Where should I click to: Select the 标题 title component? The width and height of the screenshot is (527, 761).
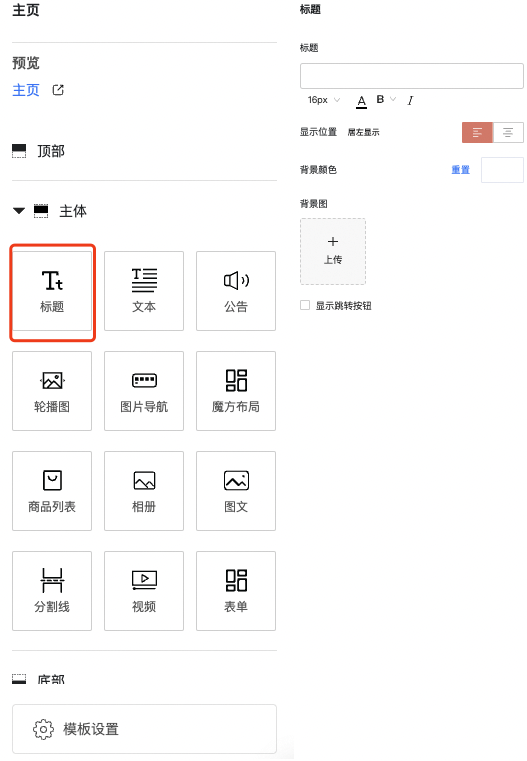[52, 291]
